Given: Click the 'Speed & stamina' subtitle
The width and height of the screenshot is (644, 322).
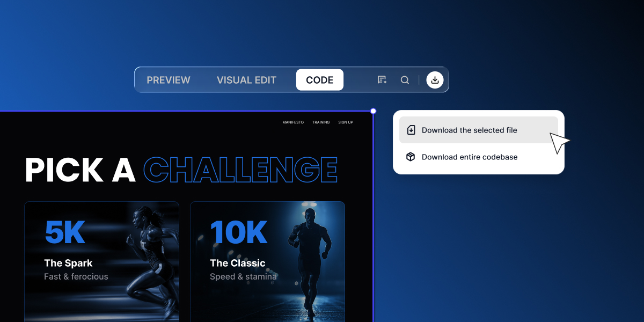Looking at the screenshot, I should (x=243, y=277).
